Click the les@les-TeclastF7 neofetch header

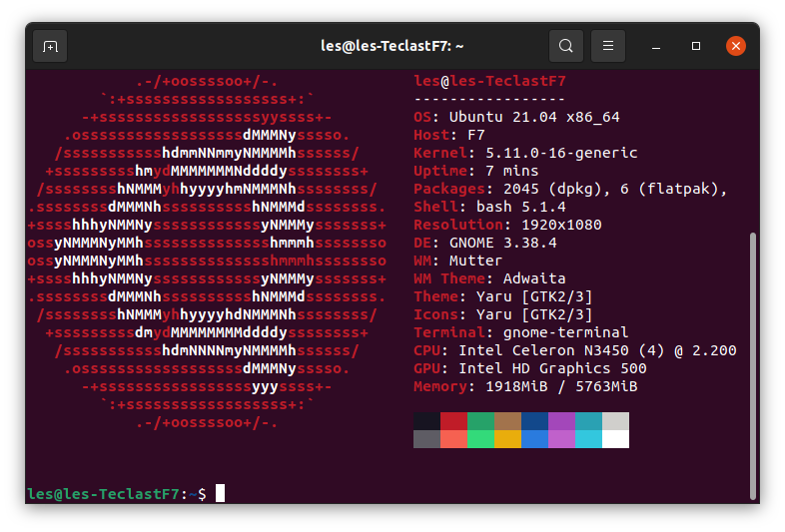489,81
